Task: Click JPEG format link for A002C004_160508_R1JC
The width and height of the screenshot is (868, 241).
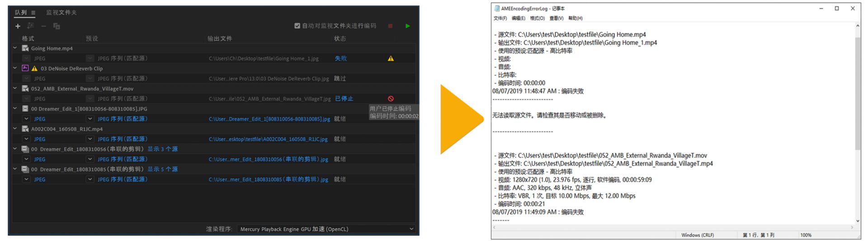Action: [x=40, y=139]
